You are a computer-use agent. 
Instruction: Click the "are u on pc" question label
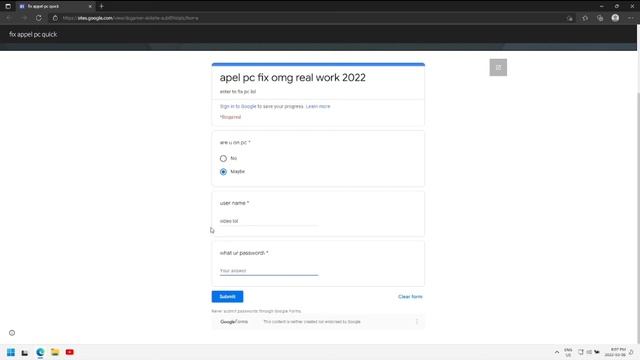[x=235, y=142]
